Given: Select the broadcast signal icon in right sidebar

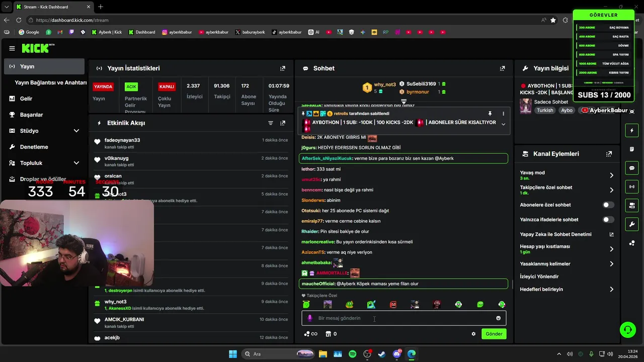Looking at the screenshot, I should tap(632, 187).
